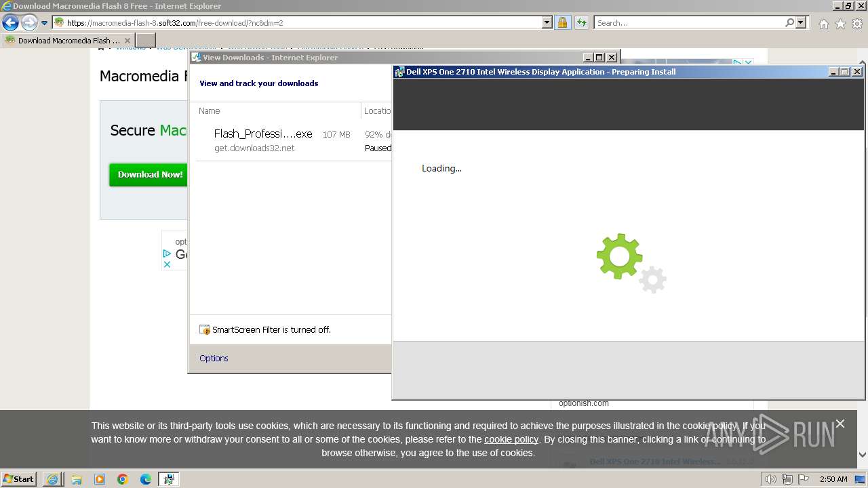Sort downloads by the Location column header

pyautogui.click(x=377, y=110)
